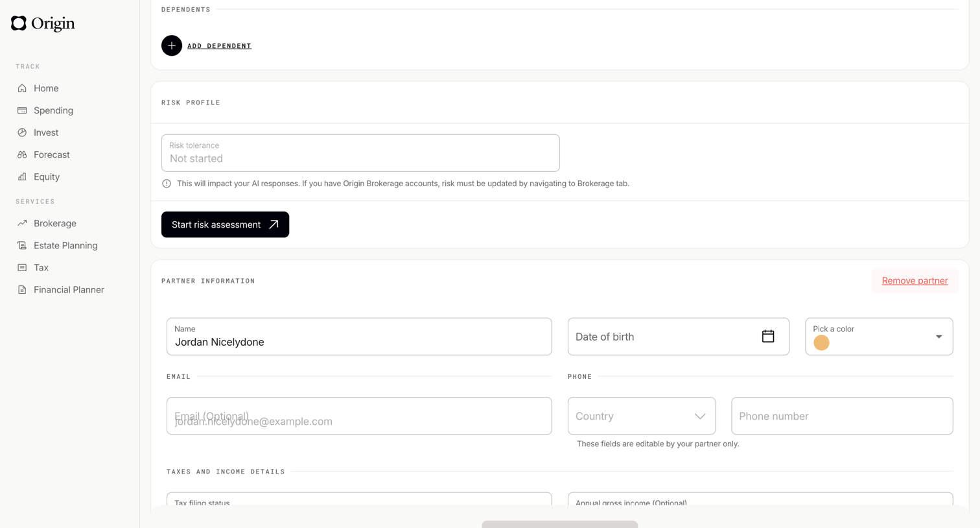Click the Tax filing status field

click(359, 499)
